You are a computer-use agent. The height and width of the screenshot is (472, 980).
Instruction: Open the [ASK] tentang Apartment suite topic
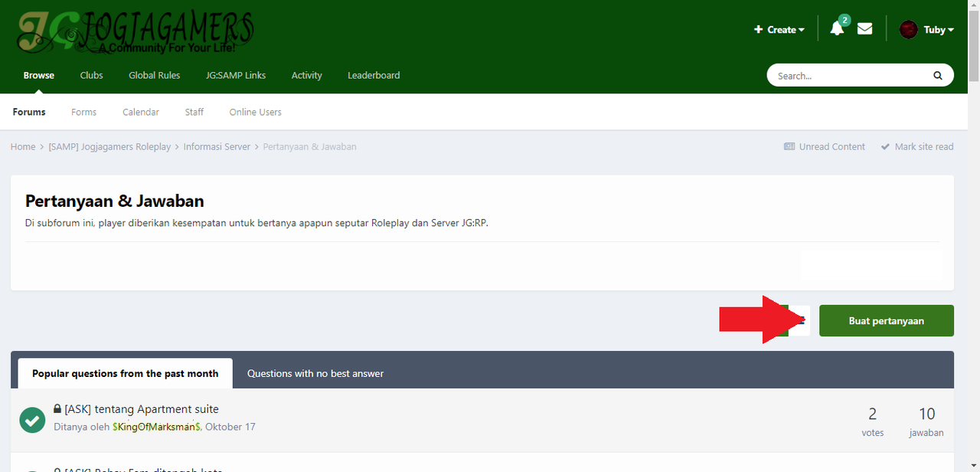(x=142, y=409)
